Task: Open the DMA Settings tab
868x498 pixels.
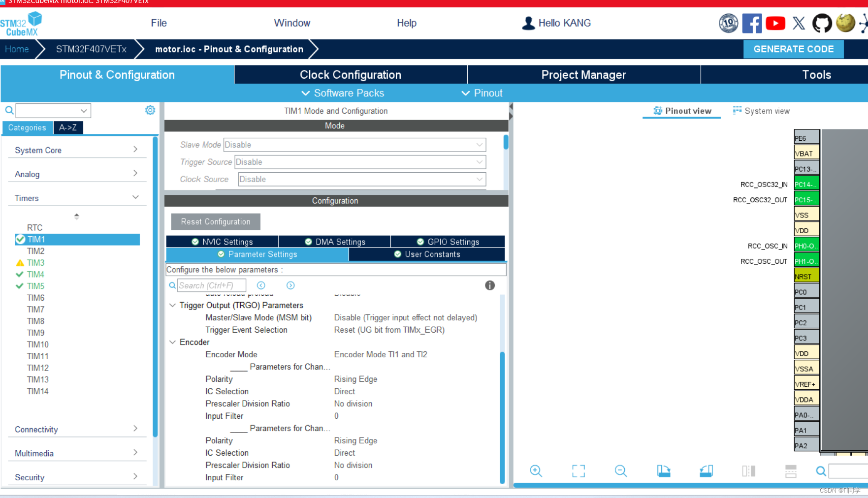Action: (x=335, y=242)
